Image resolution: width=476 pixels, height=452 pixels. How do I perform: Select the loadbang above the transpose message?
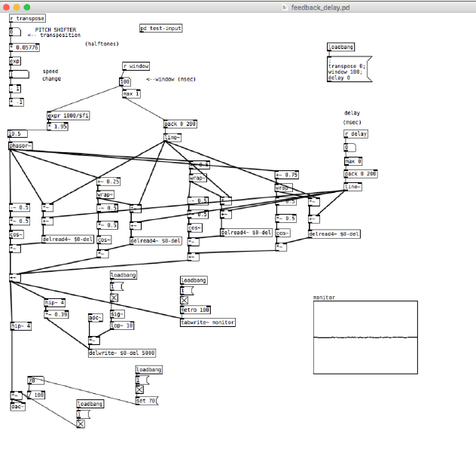click(341, 47)
